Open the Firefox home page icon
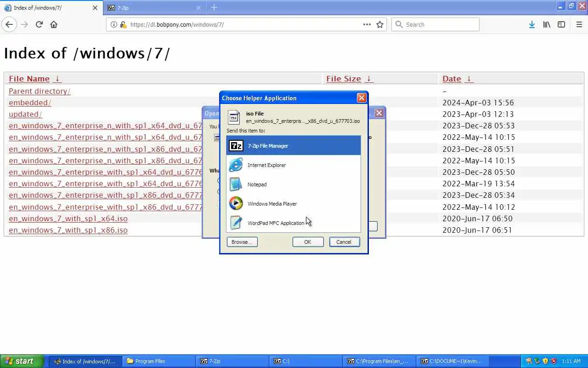This screenshot has height=368, width=588. [54, 24]
